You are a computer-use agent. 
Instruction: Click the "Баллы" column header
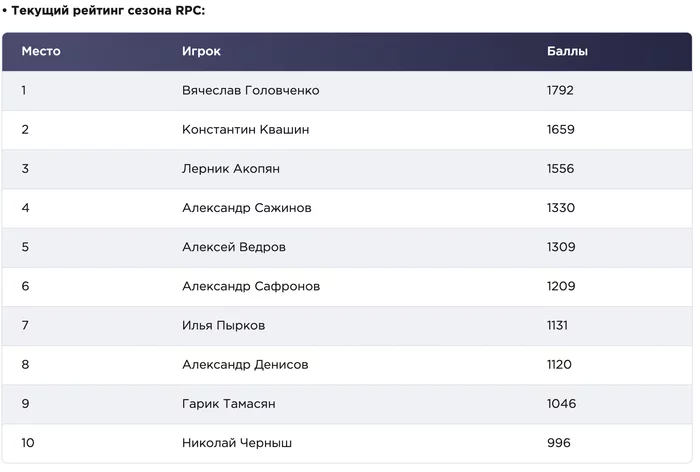[567, 52]
